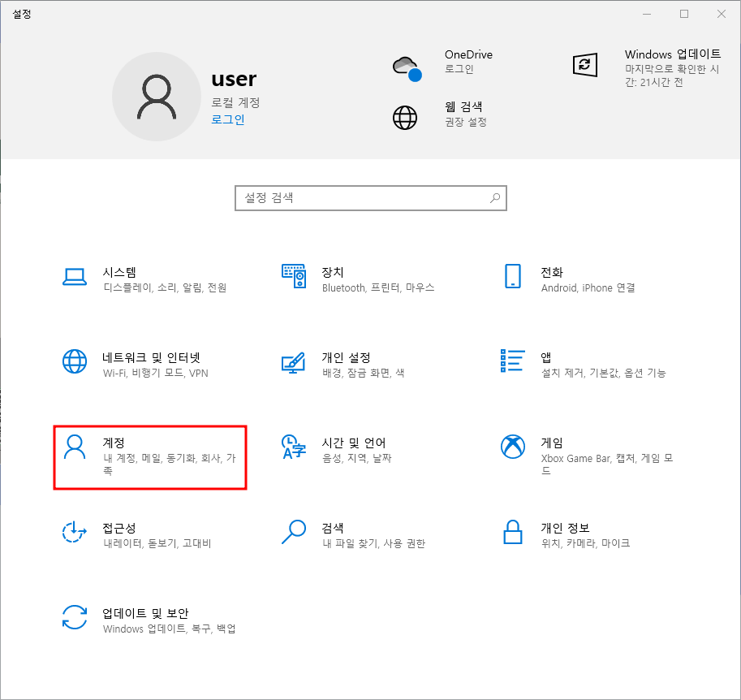
Task: Click 내 파일 찾기, 사용 권한 description
Action: pyautogui.click(x=374, y=543)
